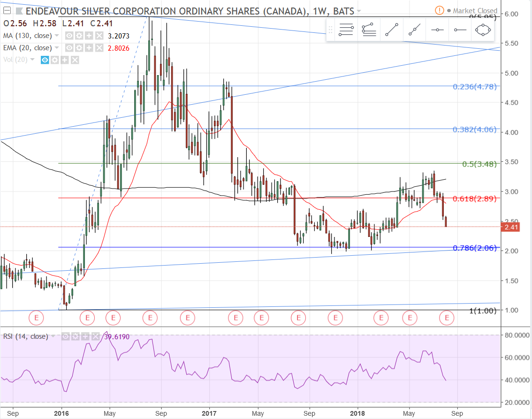The height and width of the screenshot is (419, 532).
Task: Toggle visibility of the MA (130, close) indicator
Action: pos(69,36)
